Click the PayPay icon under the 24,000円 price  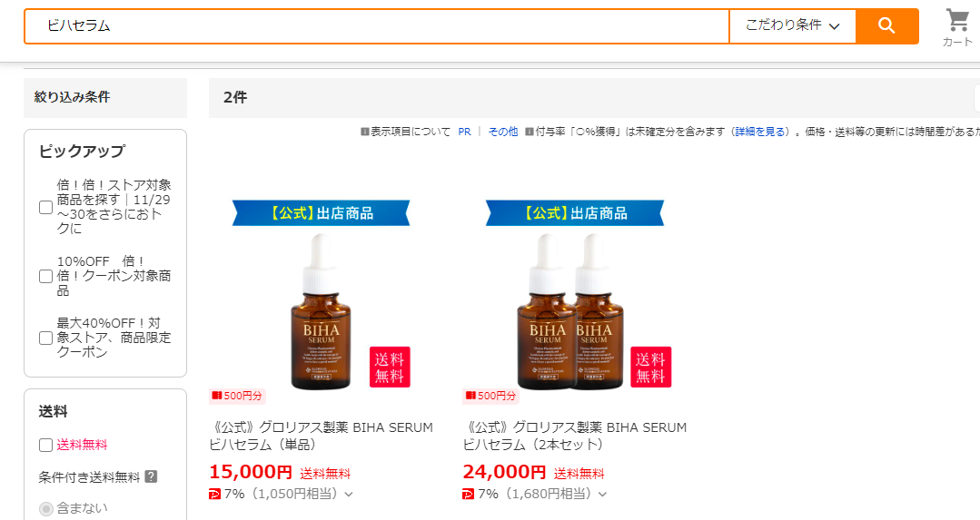click(x=468, y=495)
